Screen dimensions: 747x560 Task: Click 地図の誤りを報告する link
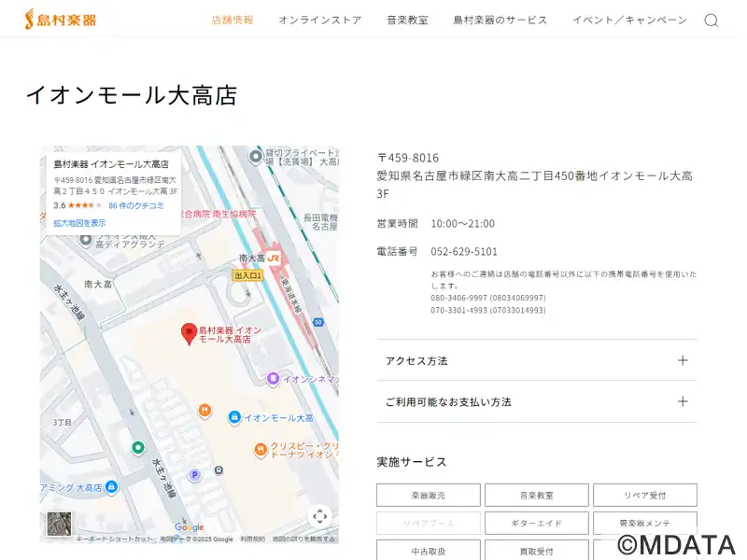tap(303, 539)
